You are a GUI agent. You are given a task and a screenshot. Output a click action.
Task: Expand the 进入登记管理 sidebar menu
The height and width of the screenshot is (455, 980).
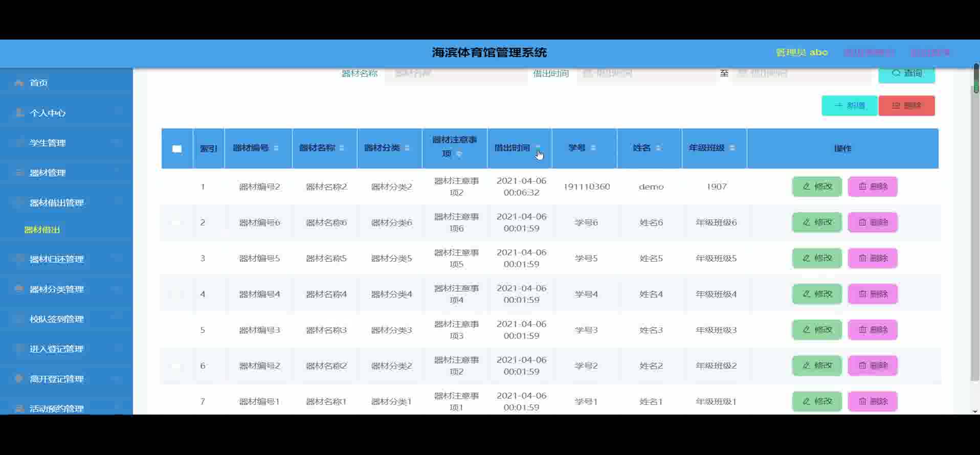pyautogui.click(x=66, y=349)
